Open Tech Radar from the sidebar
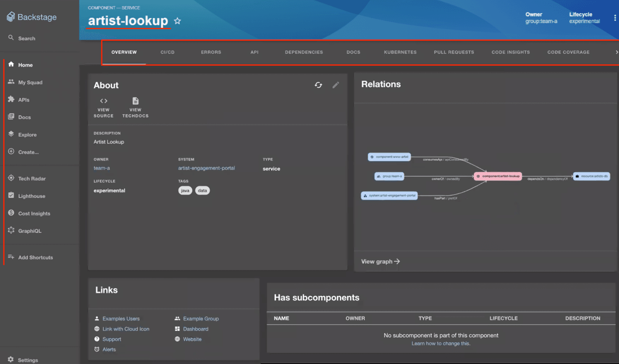Viewport: 619px width, 364px height. pyautogui.click(x=32, y=179)
